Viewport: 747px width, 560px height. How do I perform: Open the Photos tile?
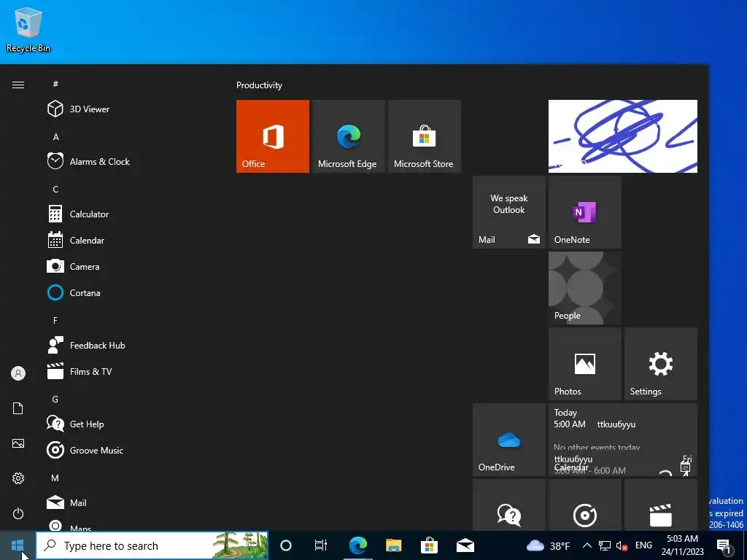coord(585,364)
